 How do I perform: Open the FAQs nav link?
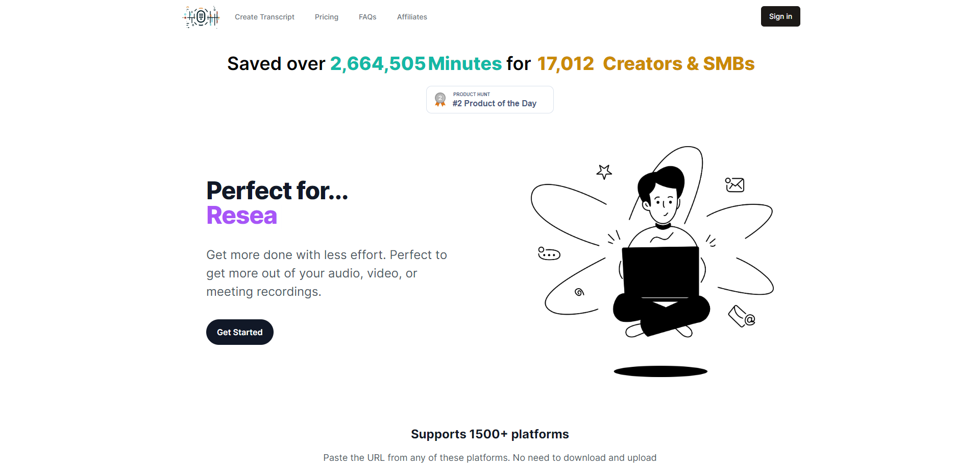coord(367,17)
